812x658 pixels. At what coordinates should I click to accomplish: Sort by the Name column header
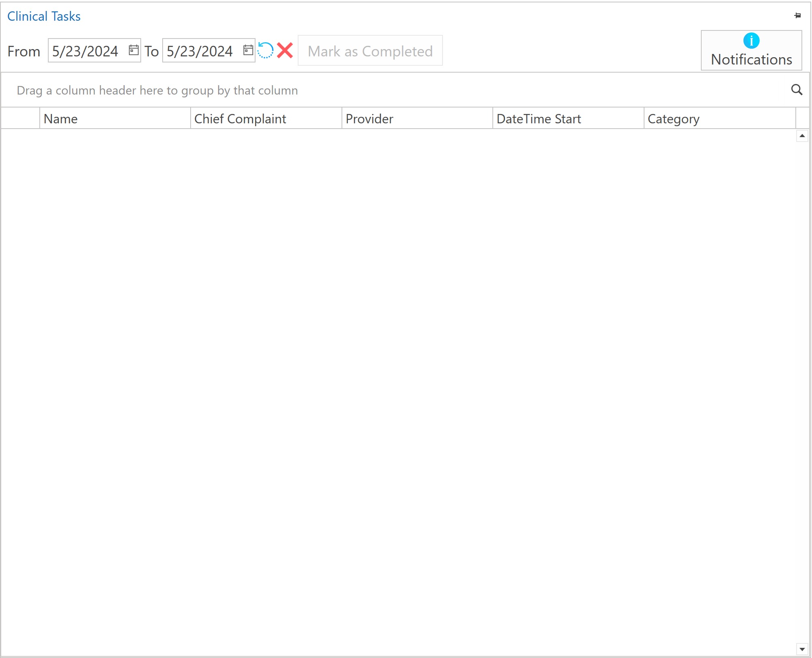(115, 118)
